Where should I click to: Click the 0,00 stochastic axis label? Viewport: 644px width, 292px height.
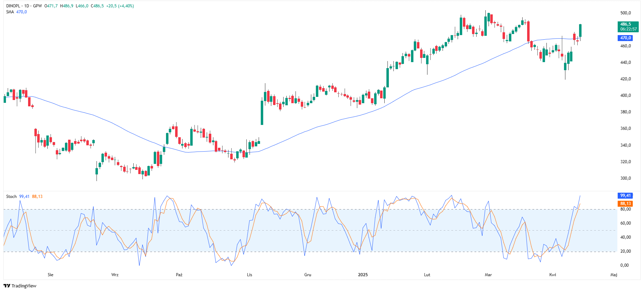[x=624, y=265]
